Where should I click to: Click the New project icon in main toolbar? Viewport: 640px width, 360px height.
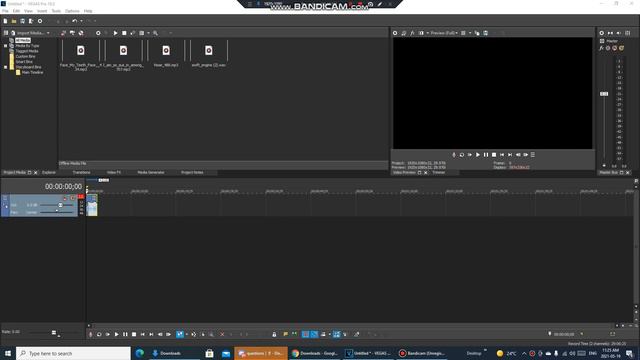pos(5,21)
